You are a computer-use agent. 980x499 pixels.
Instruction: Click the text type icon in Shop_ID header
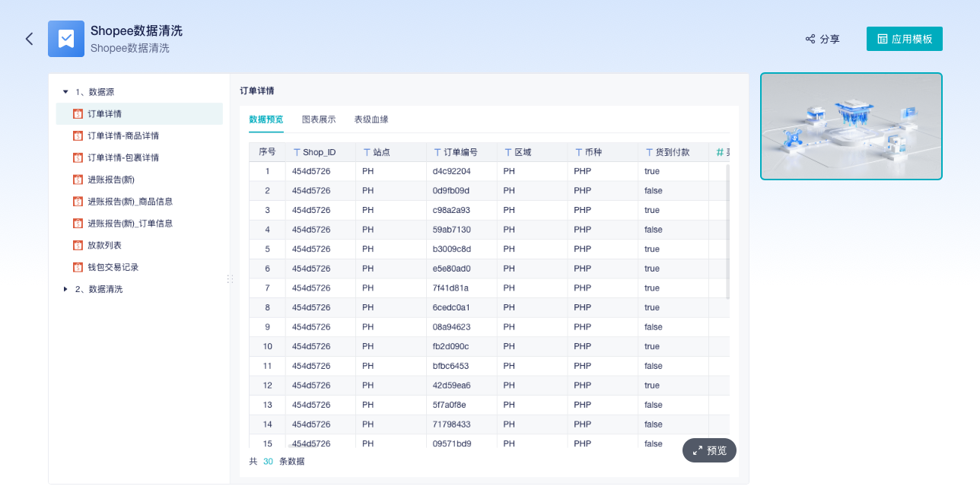[x=297, y=152]
